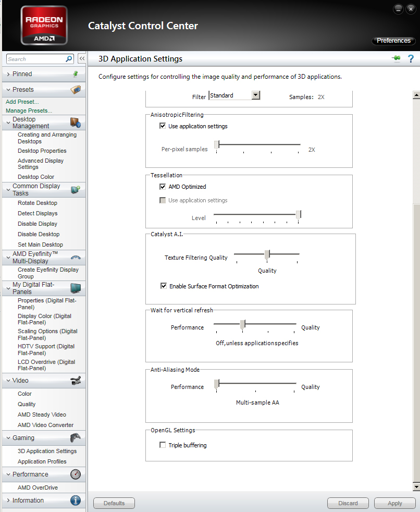Open help with the question mark icon
This screenshot has width=420, height=512.
pos(411,59)
